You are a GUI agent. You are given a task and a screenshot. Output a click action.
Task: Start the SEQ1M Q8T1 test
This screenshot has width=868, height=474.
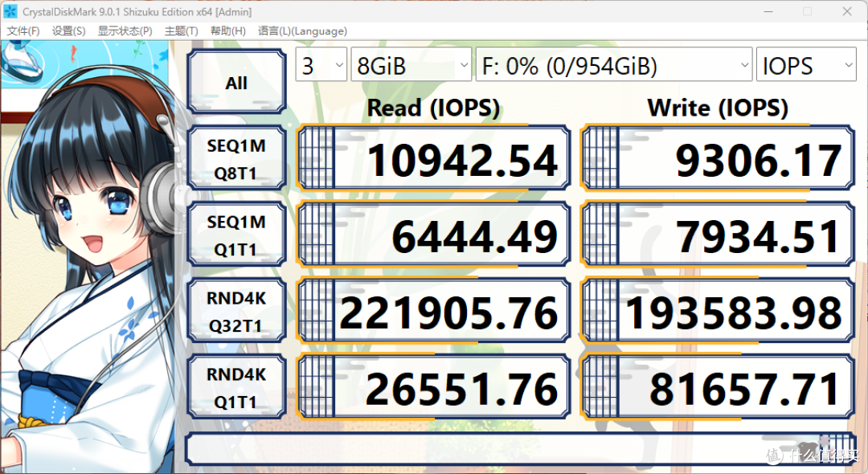tap(236, 159)
